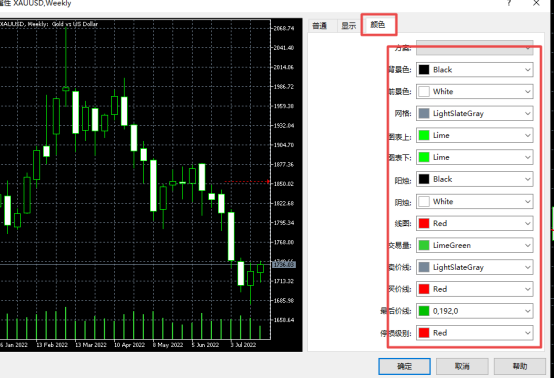Click the date label 13 Feb 2022
This screenshot has height=378, width=554.
52,345
